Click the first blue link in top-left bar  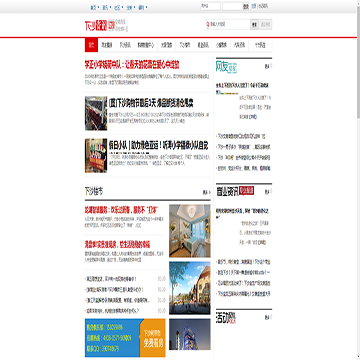click(x=93, y=7)
